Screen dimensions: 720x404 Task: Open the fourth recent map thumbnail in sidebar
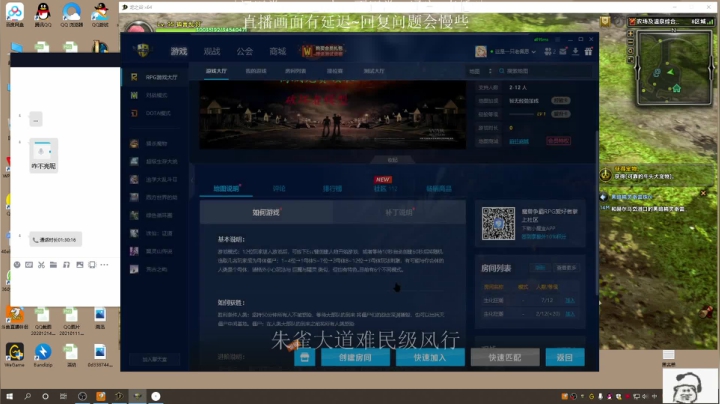[x=134, y=197]
